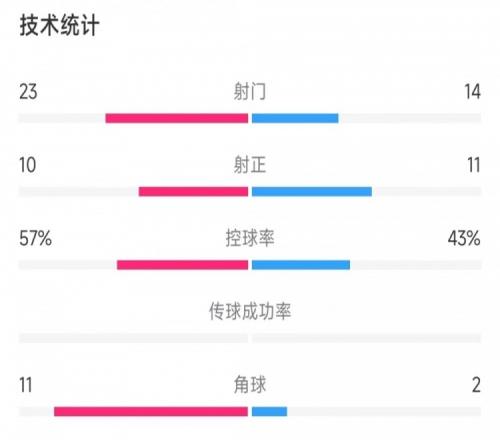500x440 pixels.
Task: Click the 23 shots value
Action: (28, 92)
